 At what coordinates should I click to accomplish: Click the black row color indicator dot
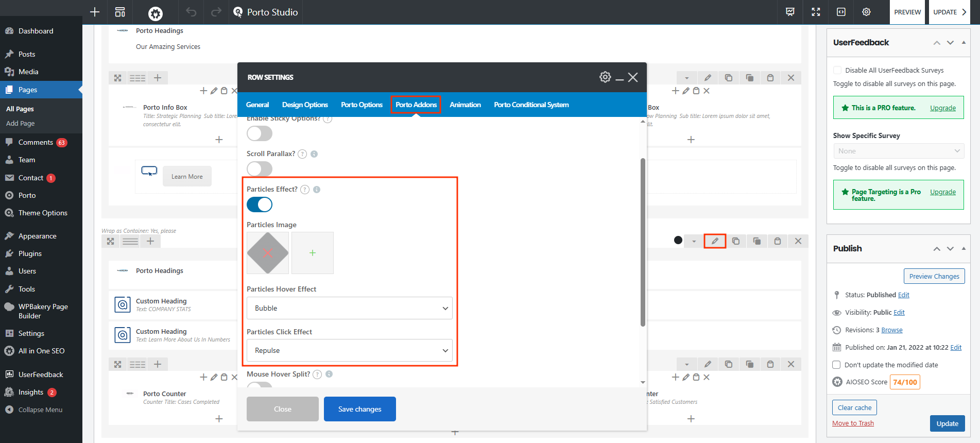click(x=678, y=240)
